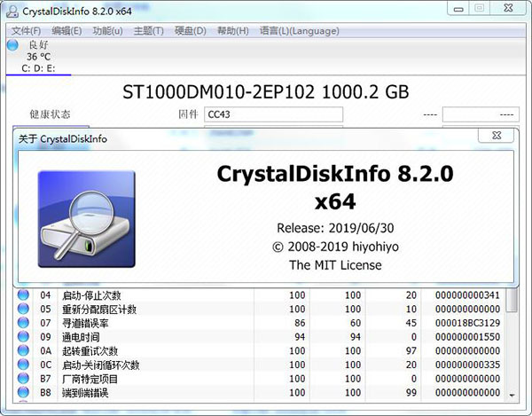Open the 编辑(E) menu
Image resolution: width=532 pixels, height=416 pixels.
[66, 31]
